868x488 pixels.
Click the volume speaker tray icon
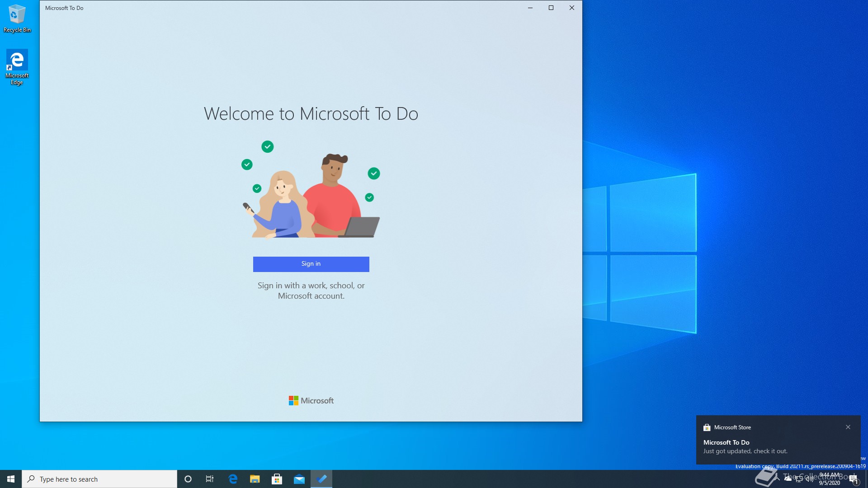(810, 479)
